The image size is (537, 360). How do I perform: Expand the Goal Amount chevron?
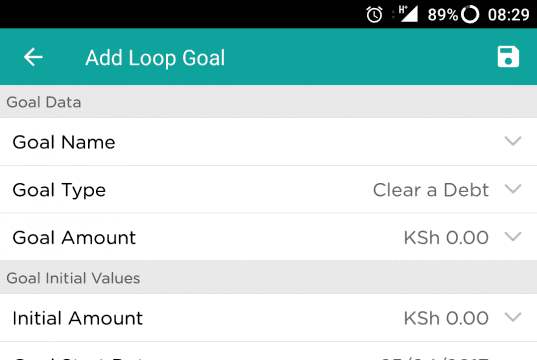(x=513, y=236)
